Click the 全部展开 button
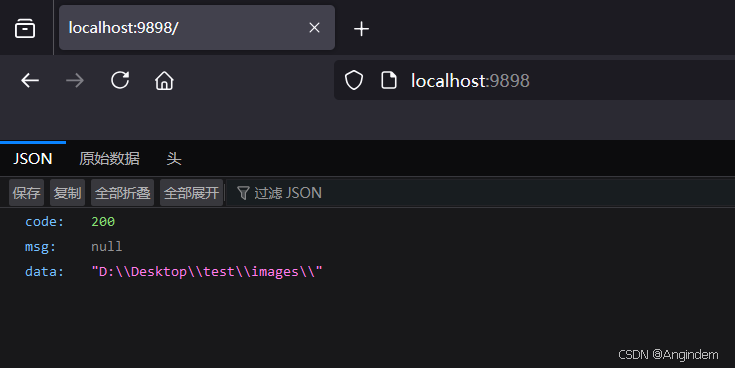The width and height of the screenshot is (735, 368). click(191, 193)
